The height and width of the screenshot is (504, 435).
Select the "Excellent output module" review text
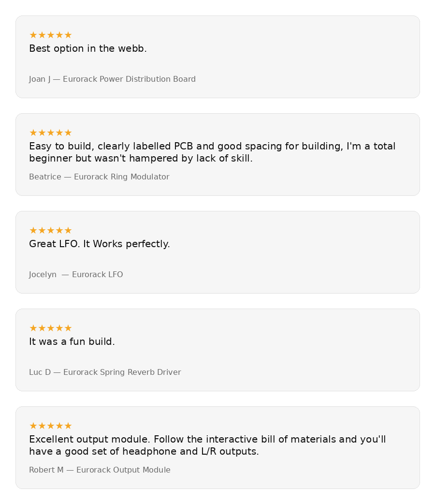click(207, 445)
